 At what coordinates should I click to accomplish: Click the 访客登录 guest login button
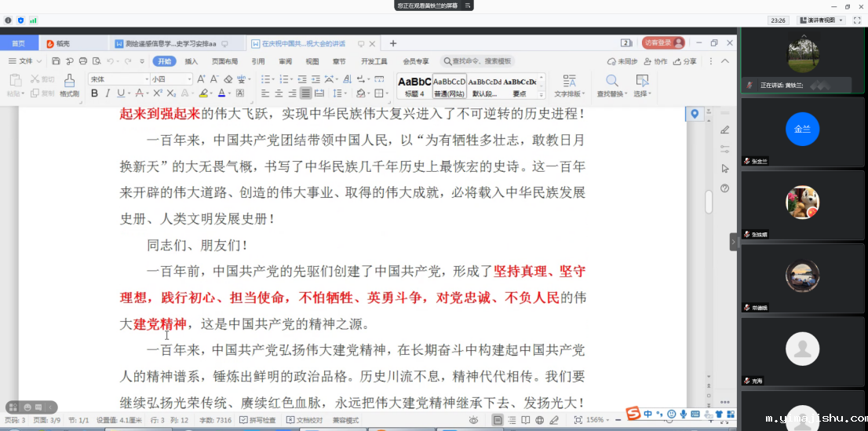tap(663, 43)
